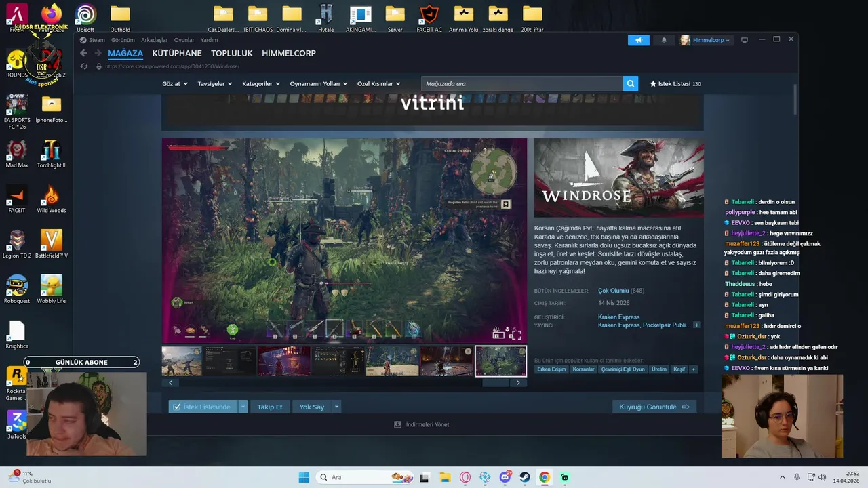Reload the Steam store page
Image resolution: width=868 pixels, height=488 pixels.
84,66
